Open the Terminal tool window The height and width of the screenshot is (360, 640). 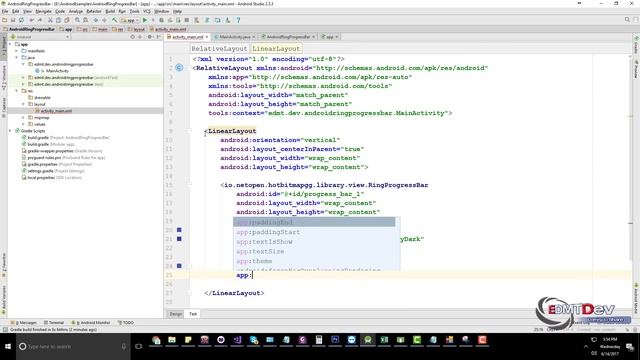tap(54, 322)
